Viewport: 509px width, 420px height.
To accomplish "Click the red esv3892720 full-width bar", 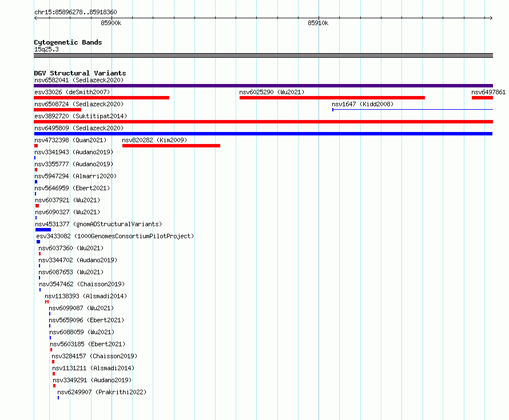I will pyautogui.click(x=263, y=122).
